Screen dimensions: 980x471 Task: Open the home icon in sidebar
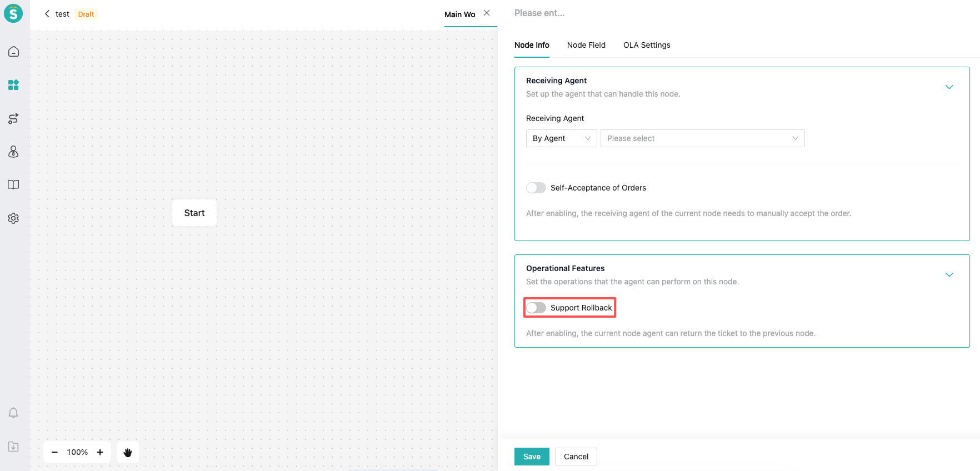pos(13,52)
